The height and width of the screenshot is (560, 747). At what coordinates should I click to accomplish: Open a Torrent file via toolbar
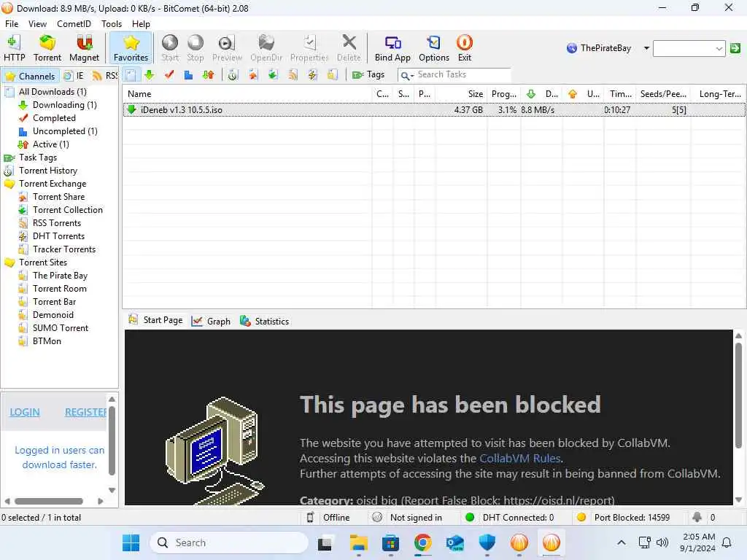click(47, 48)
